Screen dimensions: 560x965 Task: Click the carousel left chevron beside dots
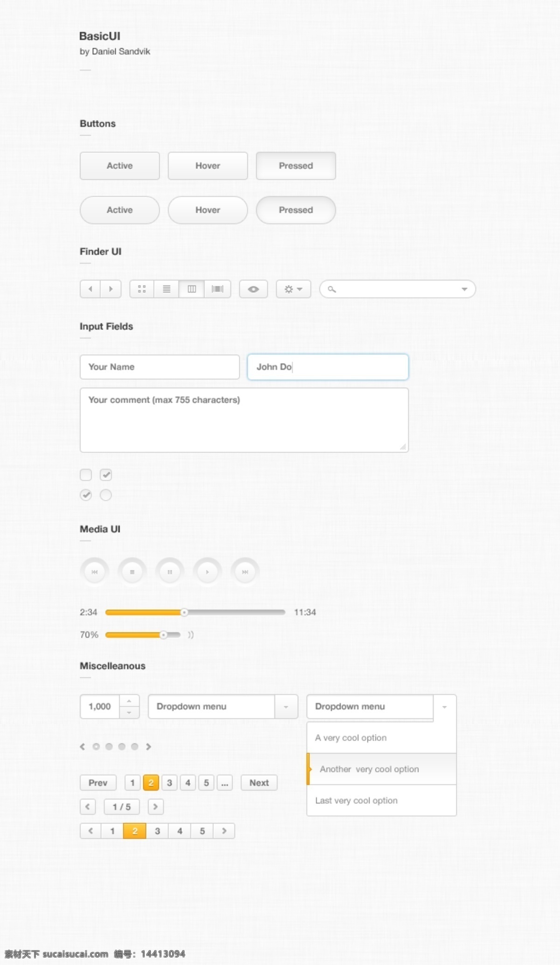tap(83, 747)
